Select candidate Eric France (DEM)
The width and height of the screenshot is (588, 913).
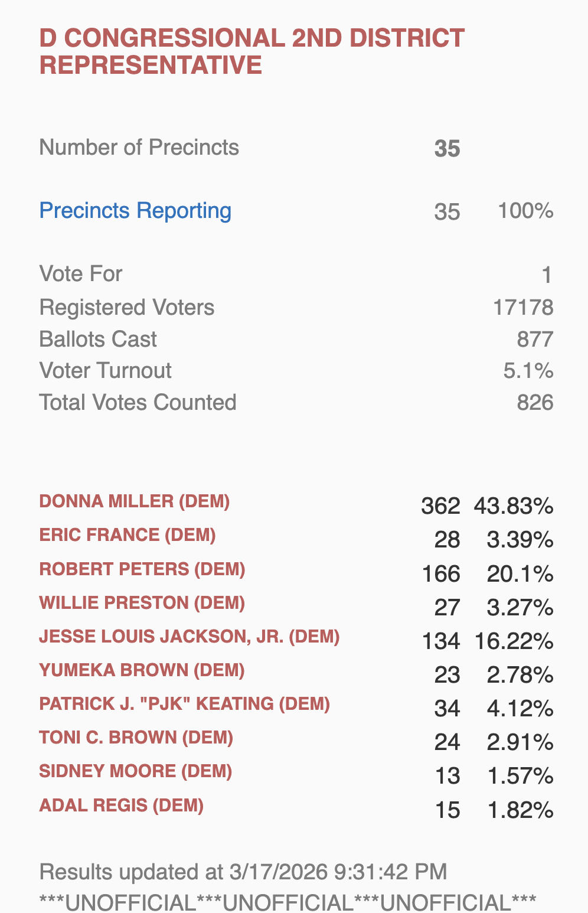pyautogui.click(x=128, y=535)
